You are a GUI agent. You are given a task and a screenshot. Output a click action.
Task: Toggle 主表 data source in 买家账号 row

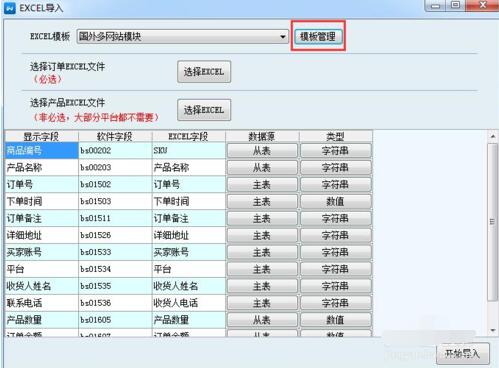(262, 252)
